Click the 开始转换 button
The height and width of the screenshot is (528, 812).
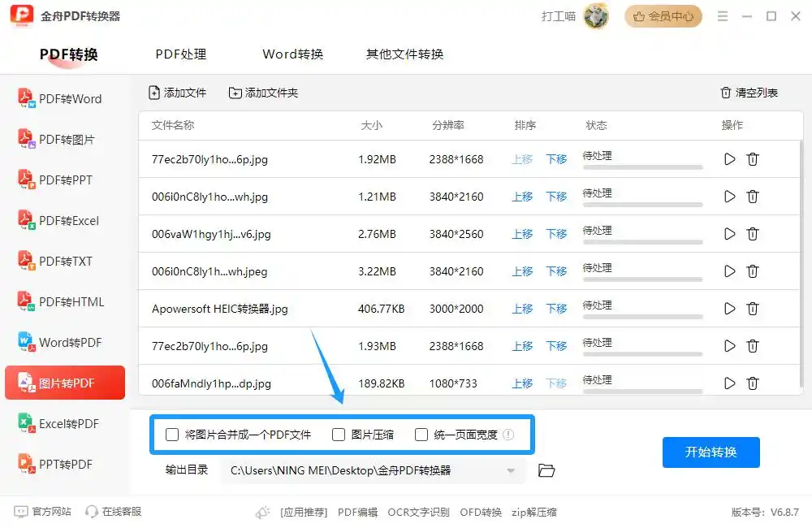(711, 452)
